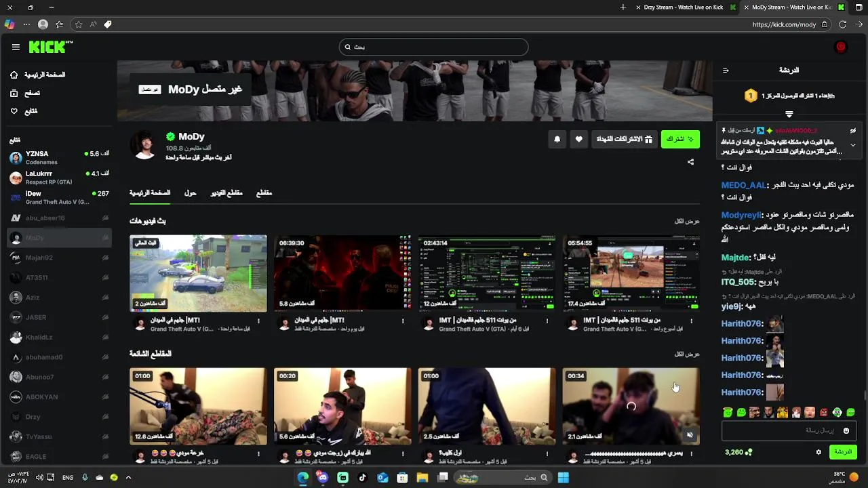Screen dimensions: 868x488
Task: Open File Explorer from the taskbar
Action: (422, 478)
